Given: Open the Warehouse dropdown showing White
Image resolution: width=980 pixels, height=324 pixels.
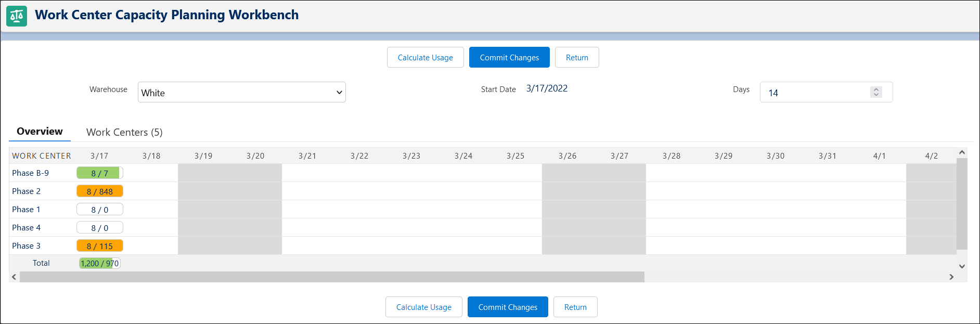Looking at the screenshot, I should (242, 92).
